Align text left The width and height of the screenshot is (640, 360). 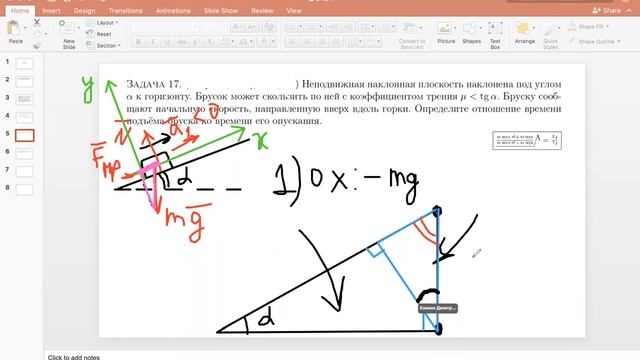(x=292, y=42)
